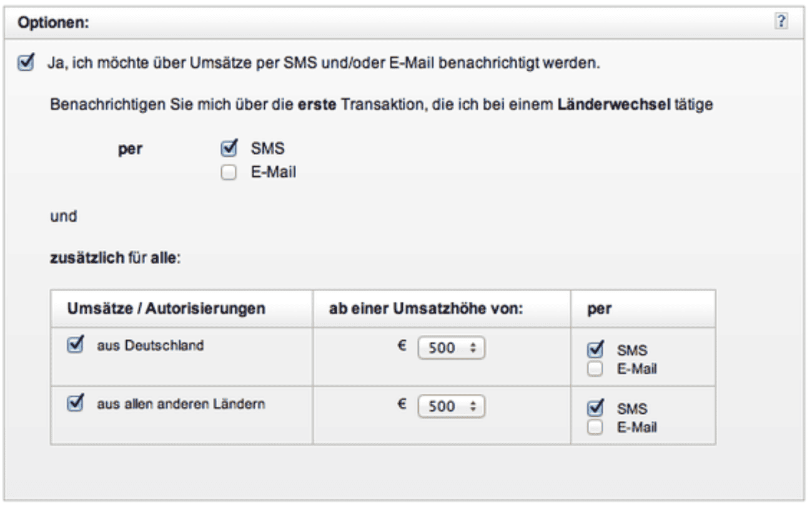Uncheck SMS checkbox in the Deutschland row

[x=595, y=349]
